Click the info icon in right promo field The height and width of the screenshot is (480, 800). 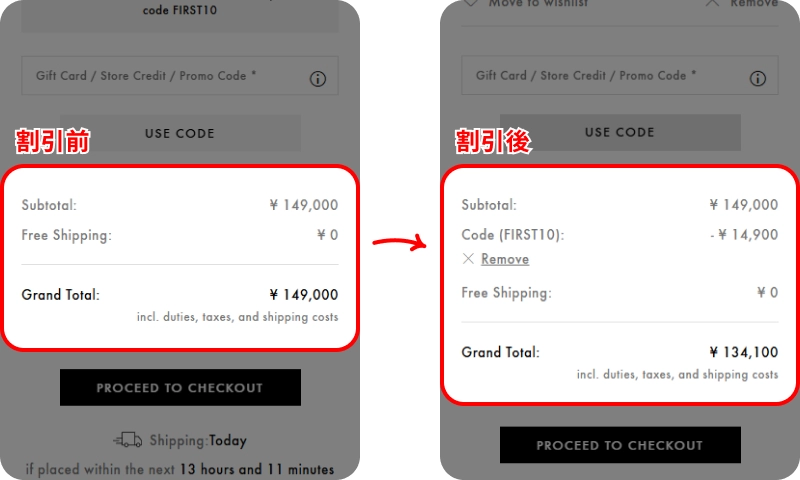click(x=757, y=78)
